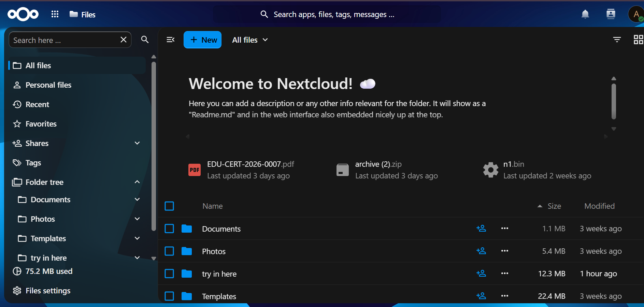Image resolution: width=644 pixels, height=307 pixels.
Task: Open the actions menu for Templates
Action: pos(505,296)
